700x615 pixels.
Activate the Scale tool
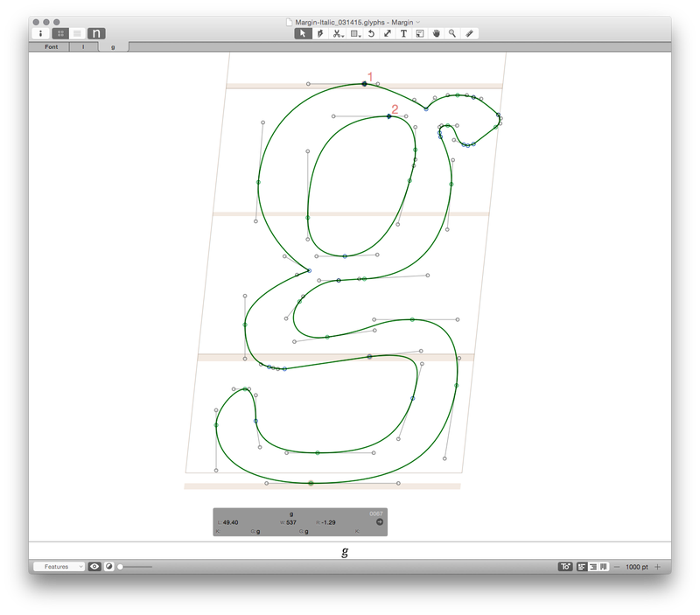387,33
